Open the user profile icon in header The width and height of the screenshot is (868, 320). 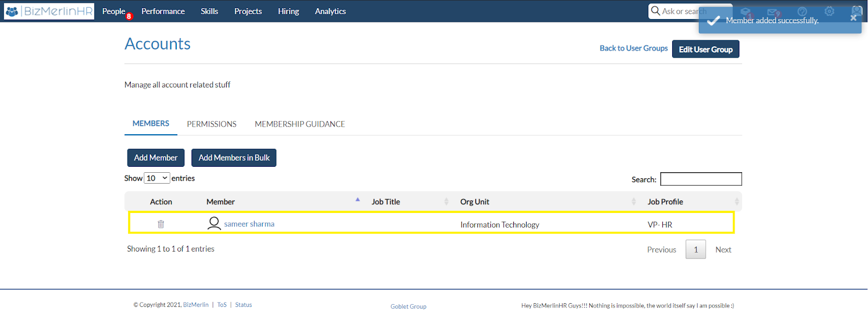(857, 11)
